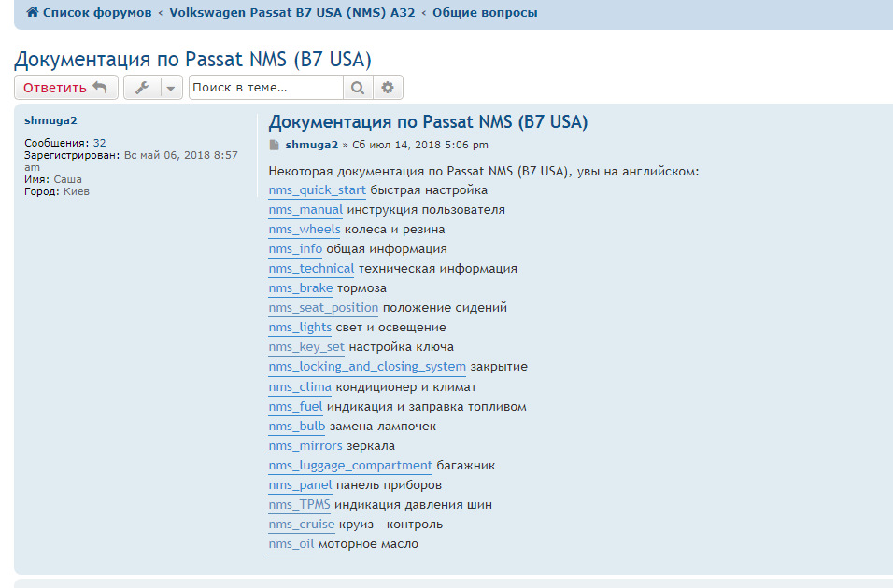
Task: Open the nms_lights document link
Action: (300, 328)
